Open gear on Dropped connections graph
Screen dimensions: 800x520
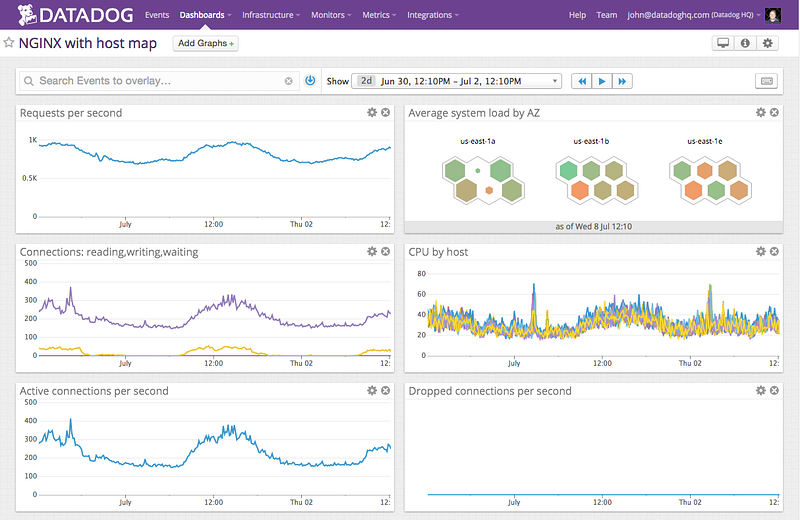[761, 390]
